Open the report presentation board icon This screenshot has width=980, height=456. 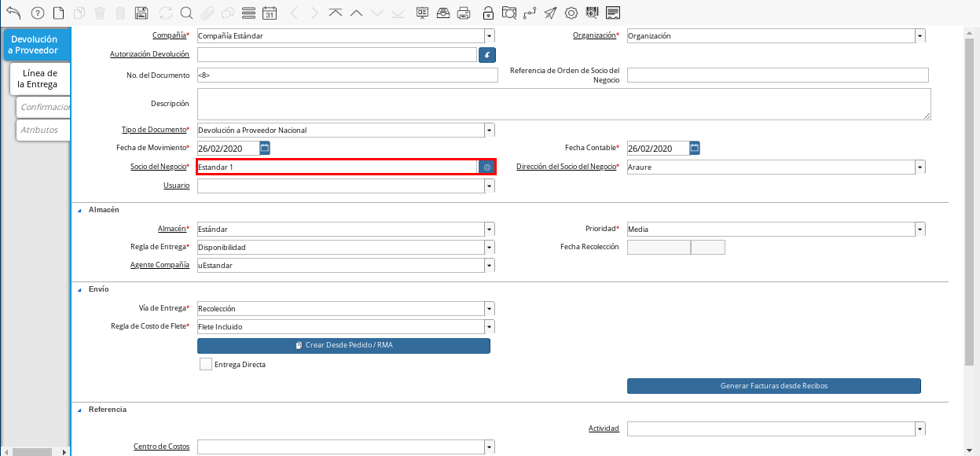(422, 13)
